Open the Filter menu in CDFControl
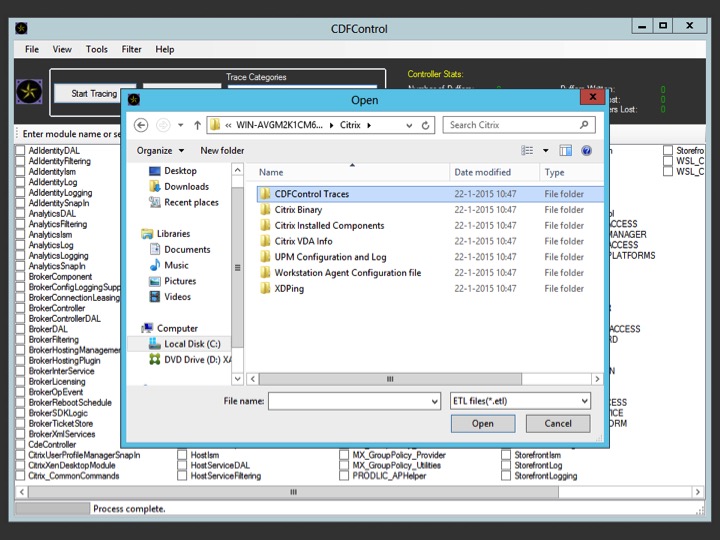Screen dimensions: 720x540 click(x=131, y=49)
